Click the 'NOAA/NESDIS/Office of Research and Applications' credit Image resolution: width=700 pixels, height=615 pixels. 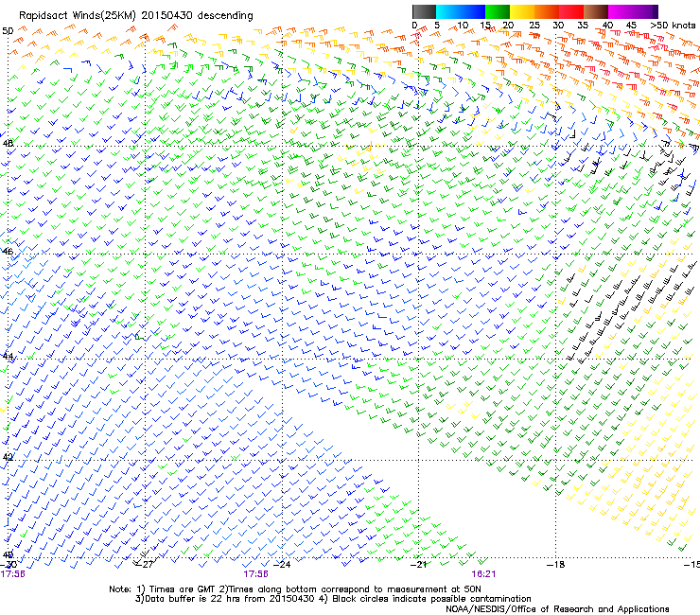pos(557,609)
